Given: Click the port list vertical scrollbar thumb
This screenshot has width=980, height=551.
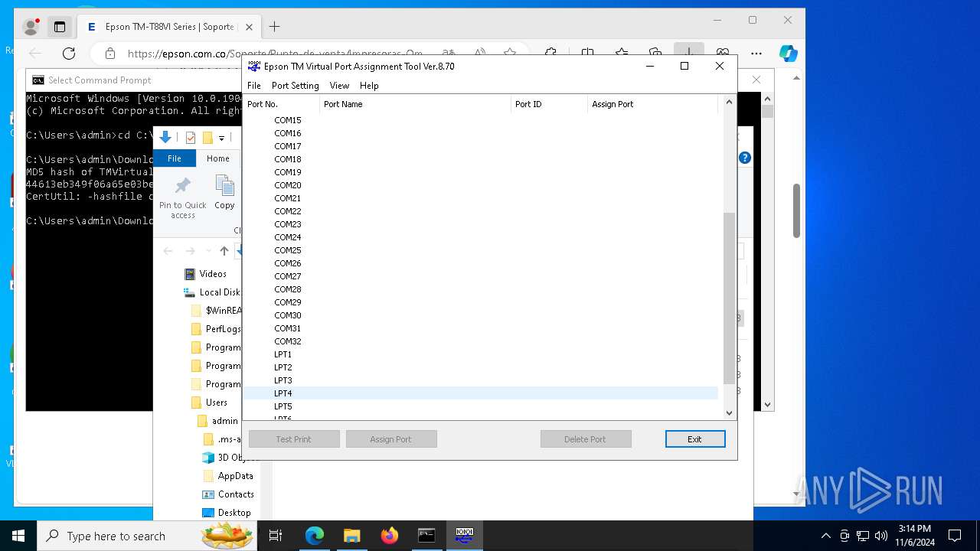Looking at the screenshot, I should coord(729,298).
